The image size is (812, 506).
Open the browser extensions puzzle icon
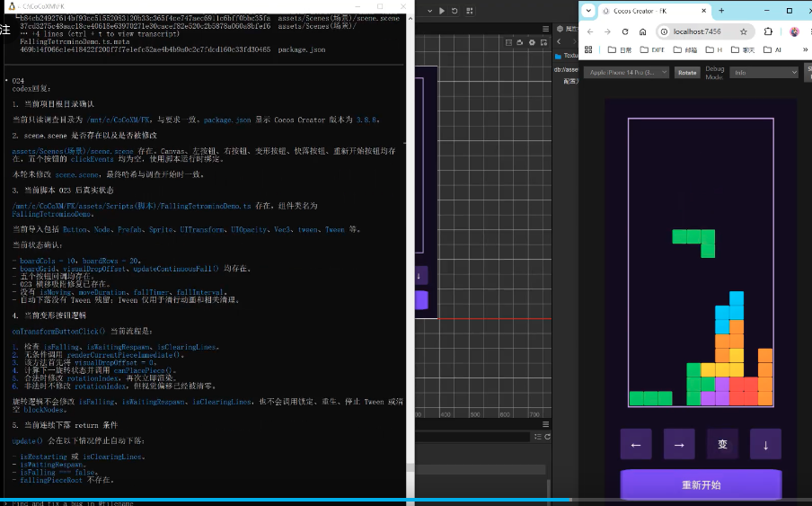(x=768, y=31)
